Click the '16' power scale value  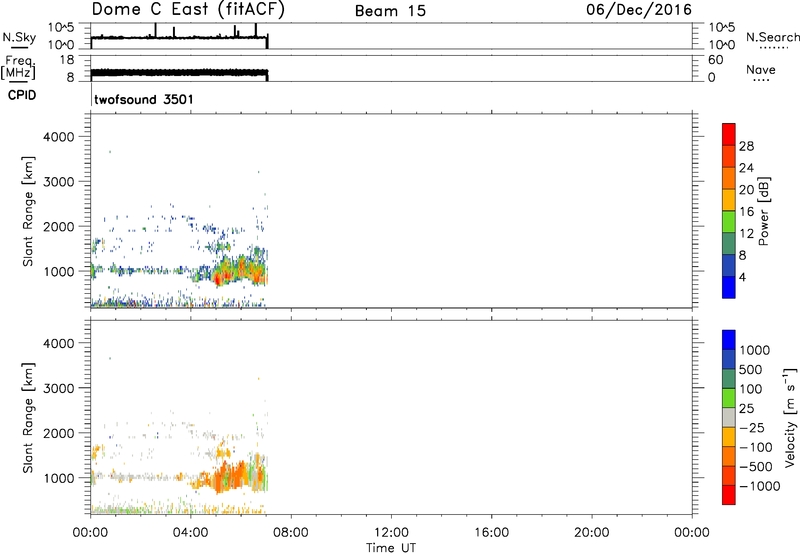click(x=746, y=212)
